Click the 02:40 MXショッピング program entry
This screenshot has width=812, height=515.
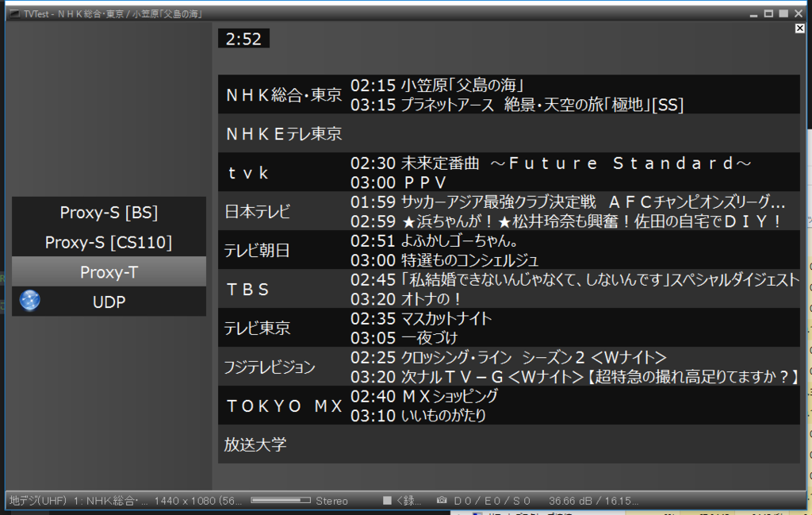tap(424, 396)
